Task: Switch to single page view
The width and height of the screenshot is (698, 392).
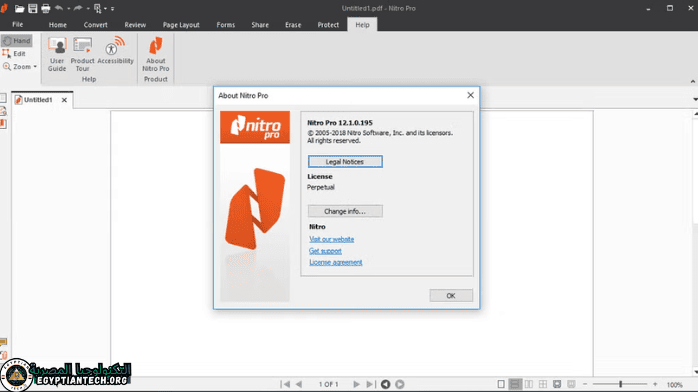Action: (x=501, y=384)
